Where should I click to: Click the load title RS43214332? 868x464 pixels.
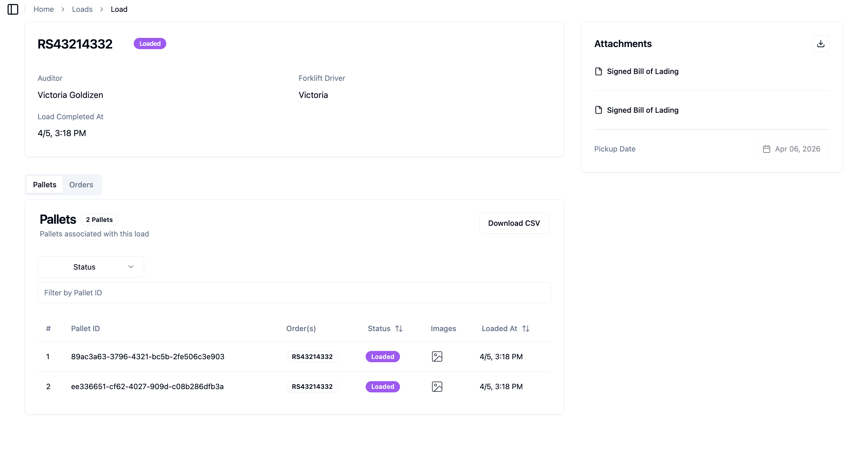tap(75, 44)
